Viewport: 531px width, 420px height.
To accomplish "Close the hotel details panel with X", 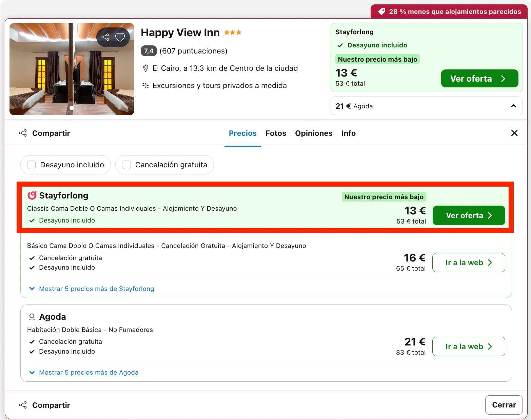I will pos(514,133).
